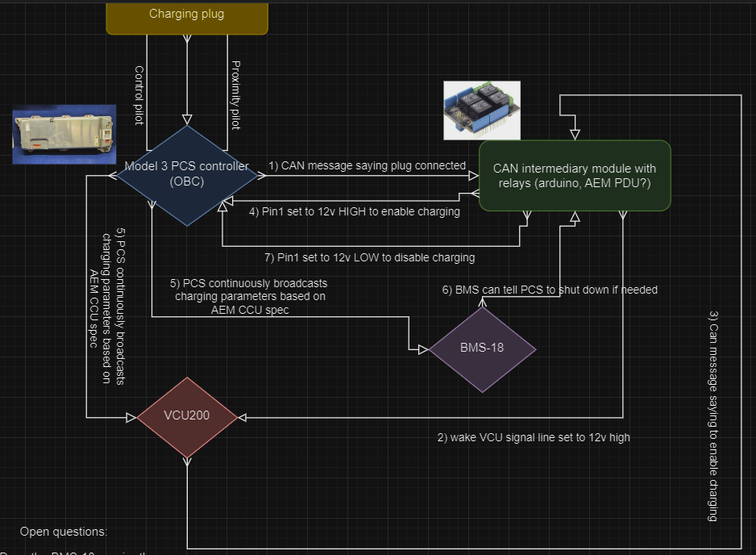Click the 'wake VCU signal line' label
756x555 pixels.
534,437
